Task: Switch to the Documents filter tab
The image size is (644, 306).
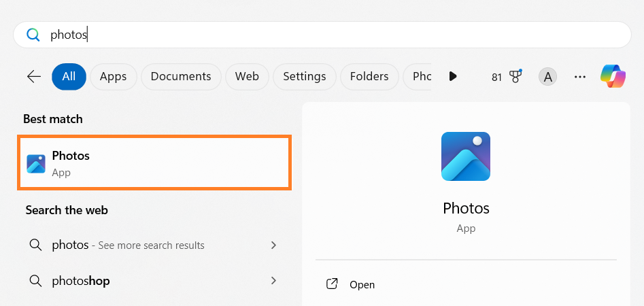Action: click(x=181, y=77)
